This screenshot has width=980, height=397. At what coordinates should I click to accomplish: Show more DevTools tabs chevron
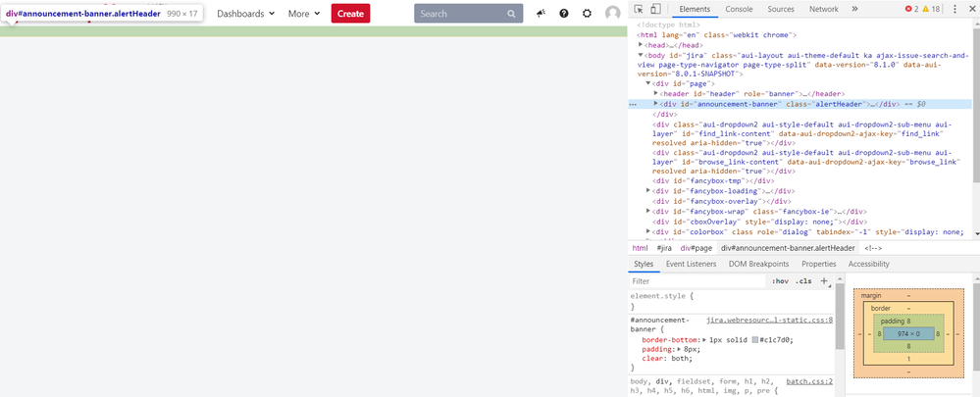(x=854, y=9)
